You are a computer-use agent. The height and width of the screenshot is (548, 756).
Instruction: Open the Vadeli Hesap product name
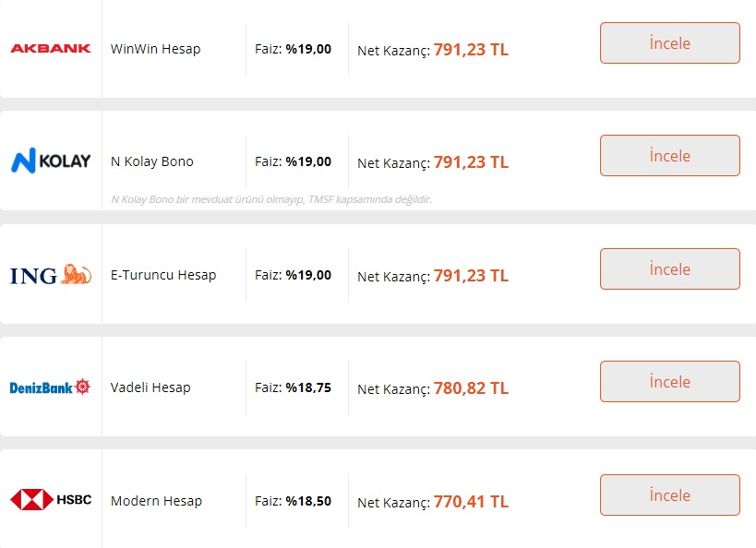[150, 387]
